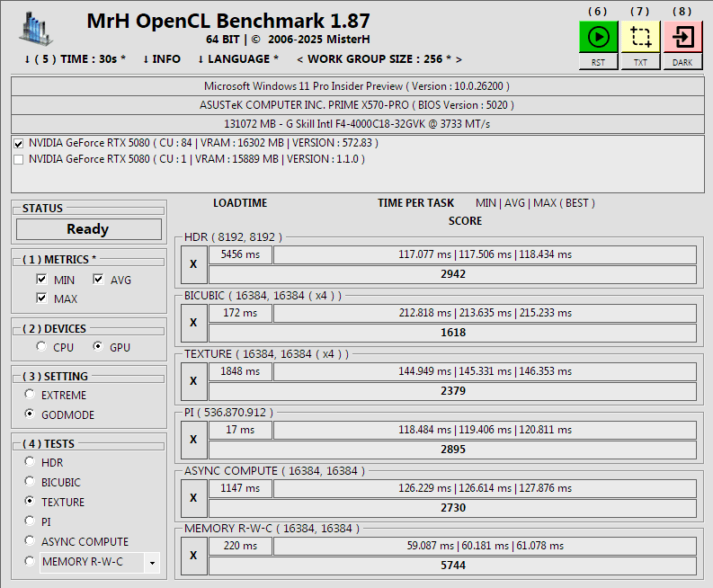Click HDR score value 2942
The image size is (713, 588).
452,275
